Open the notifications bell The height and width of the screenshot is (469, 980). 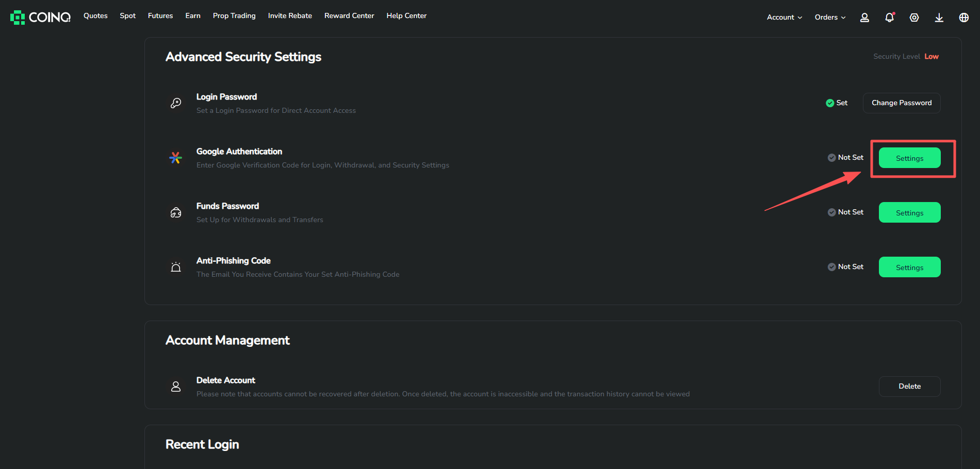[889, 17]
